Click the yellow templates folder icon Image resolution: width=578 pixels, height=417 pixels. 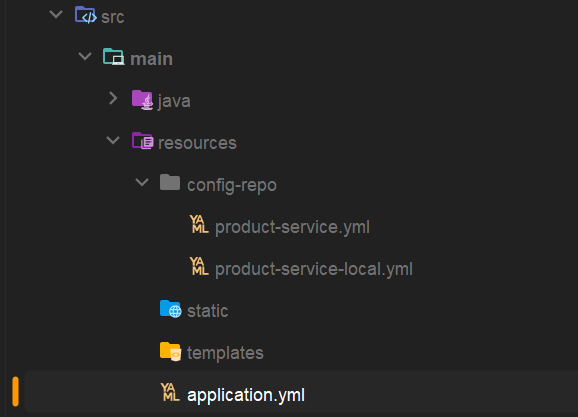170,351
